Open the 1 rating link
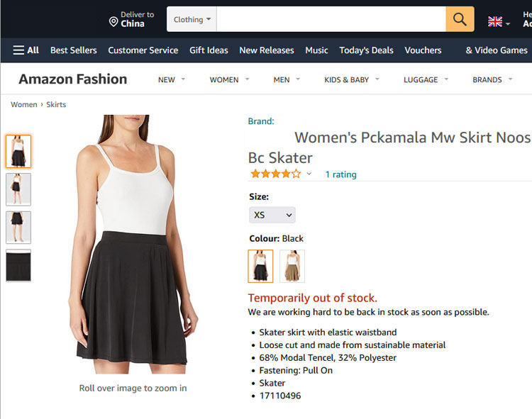 pos(340,174)
